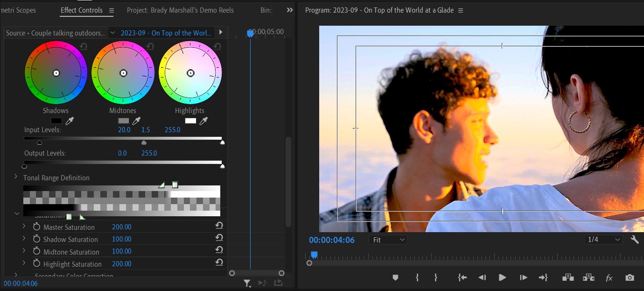The image size is (644, 291).
Task: Open Project: Brady Marshall's Demo Reels tab
Action: tap(180, 10)
